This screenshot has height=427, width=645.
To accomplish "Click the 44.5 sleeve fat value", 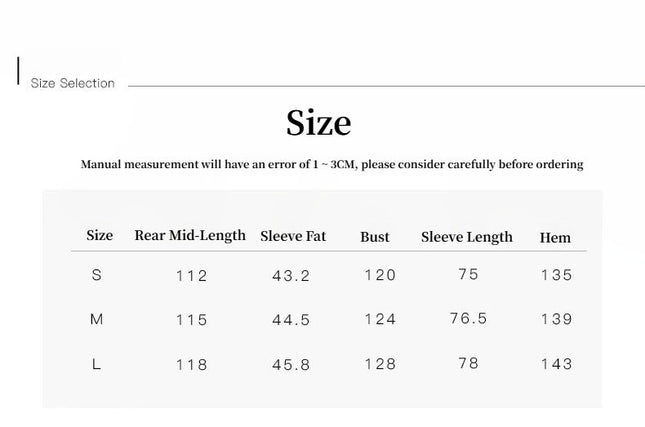I will click(291, 320).
